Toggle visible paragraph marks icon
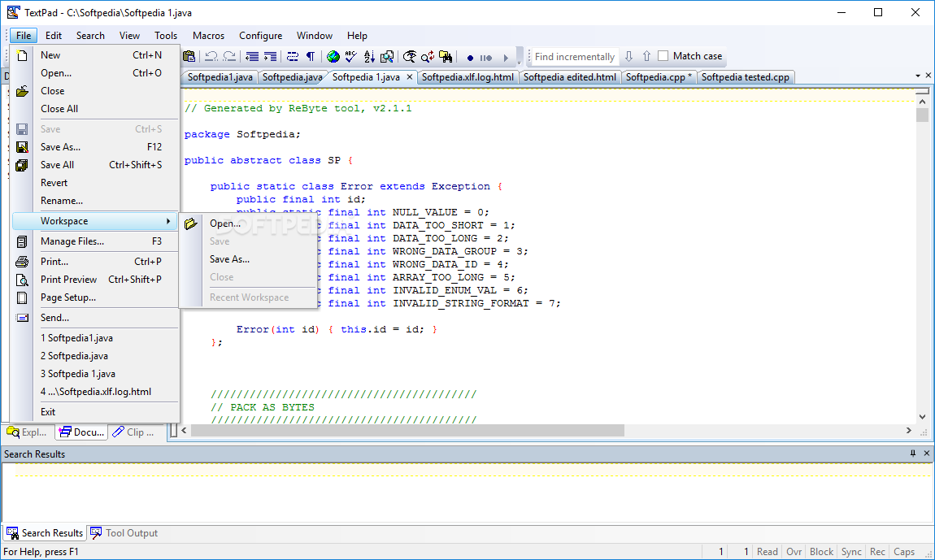The width and height of the screenshot is (935, 560). coord(310,56)
